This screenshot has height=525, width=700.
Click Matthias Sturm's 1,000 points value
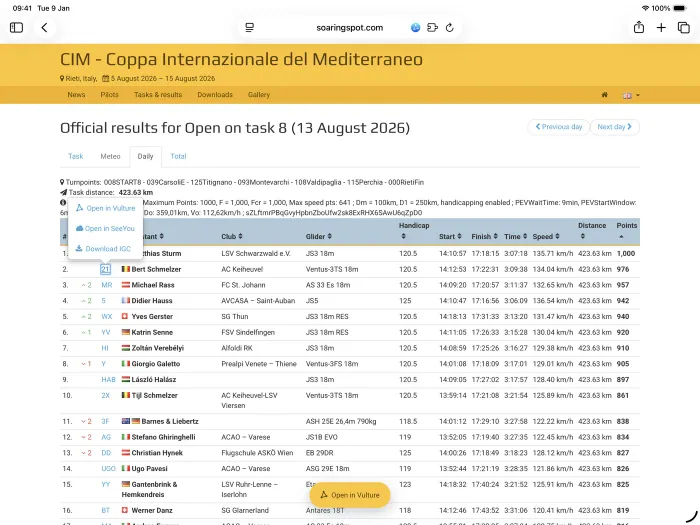click(x=625, y=254)
